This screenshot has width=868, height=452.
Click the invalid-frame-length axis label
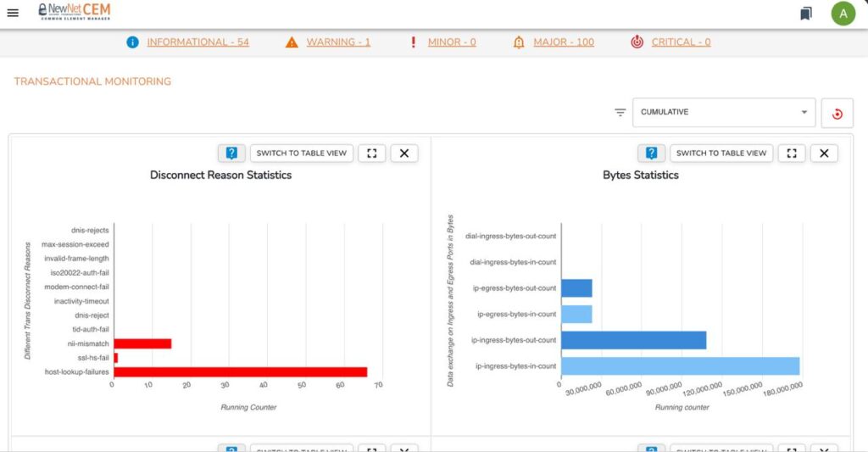click(x=77, y=258)
